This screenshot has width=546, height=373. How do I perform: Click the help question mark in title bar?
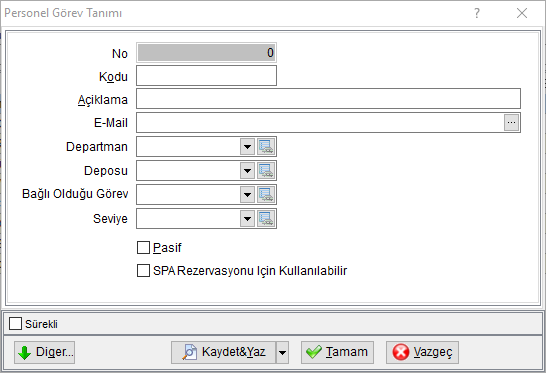tap(477, 13)
